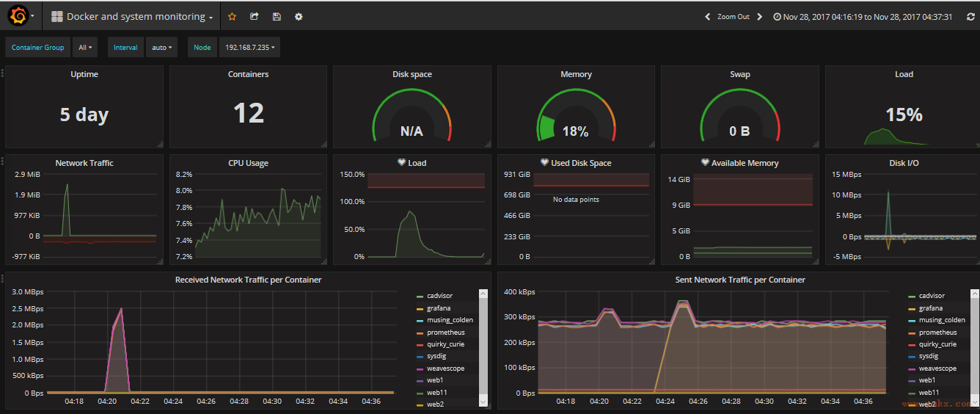The height and width of the screenshot is (414, 980).
Task: Open the share dashboard icon
Action: tap(254, 16)
